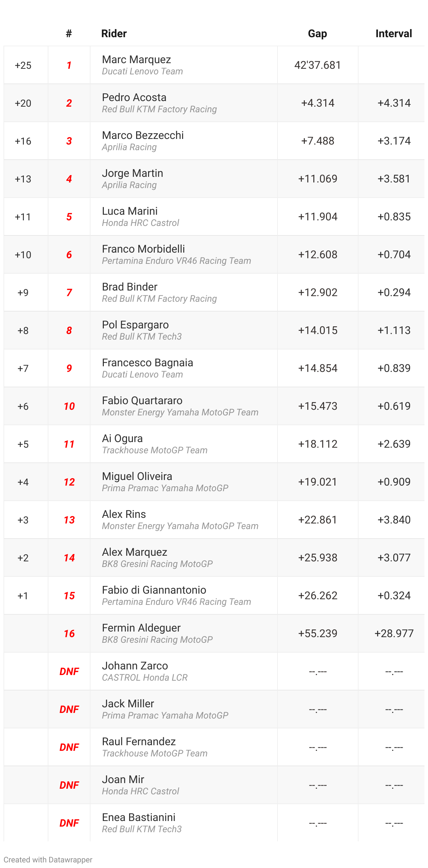Select Jack Miller rider name
Image resolution: width=428 pixels, height=868 pixels.
pos(128,704)
